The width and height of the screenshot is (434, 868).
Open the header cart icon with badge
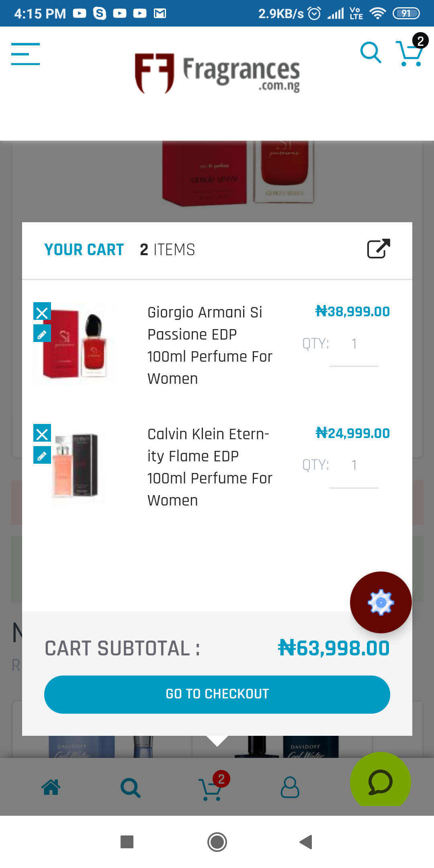411,51
